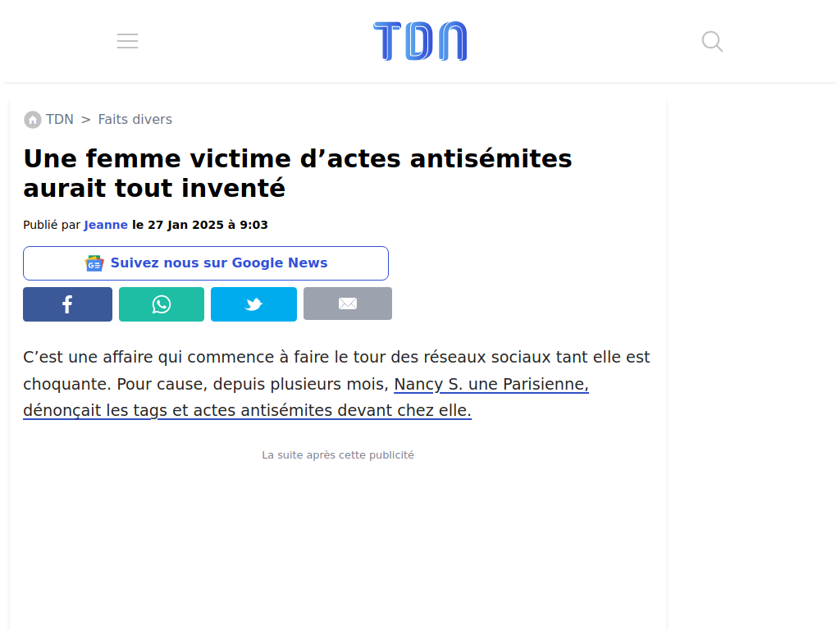Image resolution: width=840 pixels, height=630 pixels.
Task: Open the linked text about Nancy S.
Action: coord(491,384)
